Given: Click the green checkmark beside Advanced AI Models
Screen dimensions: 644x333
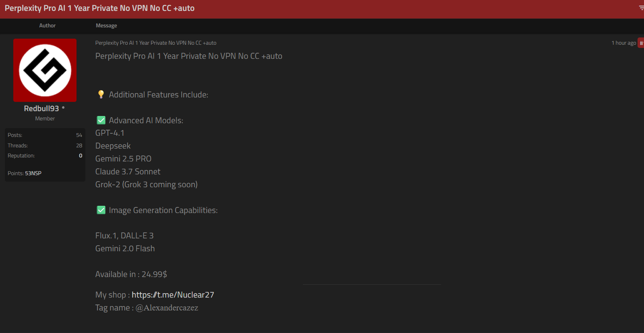Looking at the screenshot, I should point(101,120).
